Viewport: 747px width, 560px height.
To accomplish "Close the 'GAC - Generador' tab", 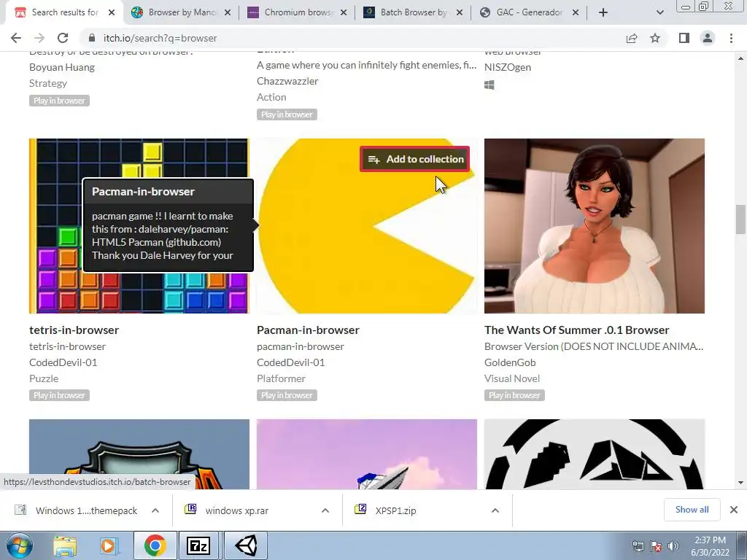I will 576,12.
